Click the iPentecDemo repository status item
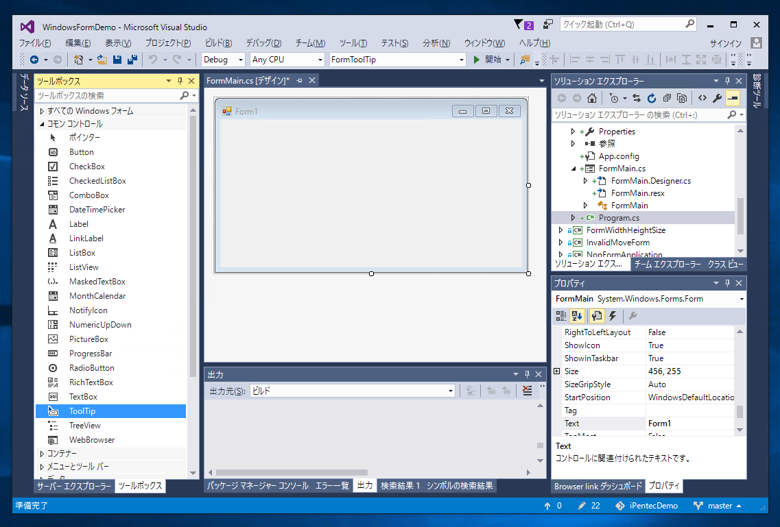This screenshot has width=780, height=527. (x=646, y=506)
